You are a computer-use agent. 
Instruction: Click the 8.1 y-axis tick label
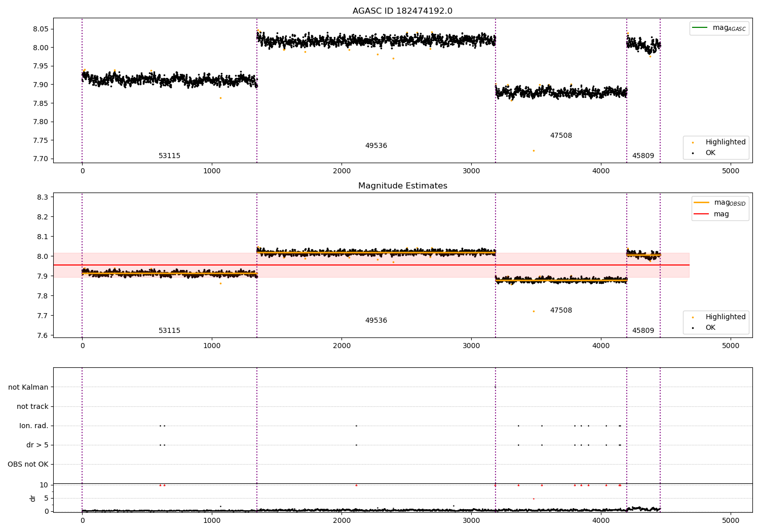[x=43, y=237]
